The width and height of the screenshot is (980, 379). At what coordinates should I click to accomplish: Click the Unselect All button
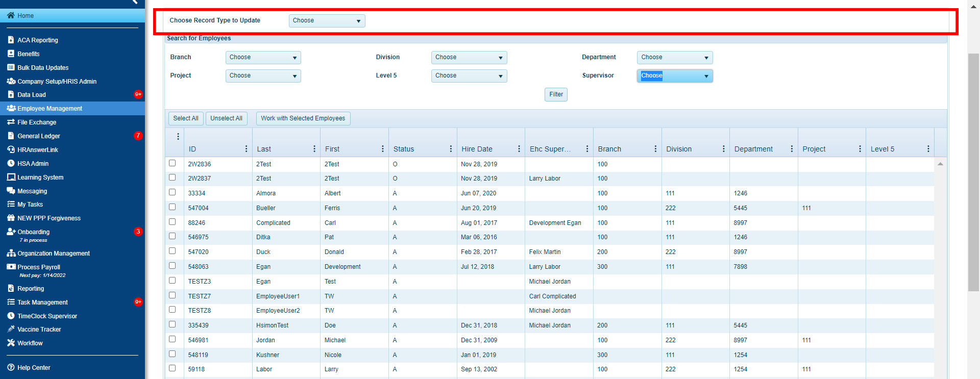226,118
